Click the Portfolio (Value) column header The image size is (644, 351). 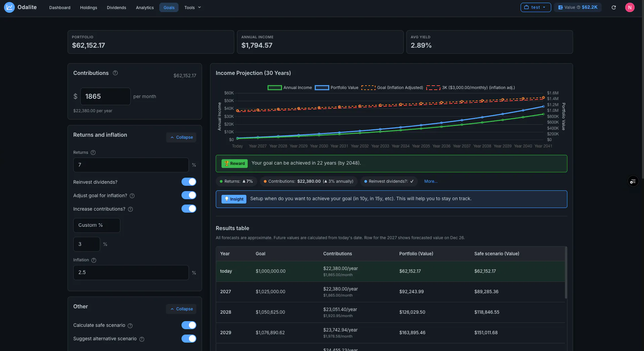pyautogui.click(x=416, y=254)
